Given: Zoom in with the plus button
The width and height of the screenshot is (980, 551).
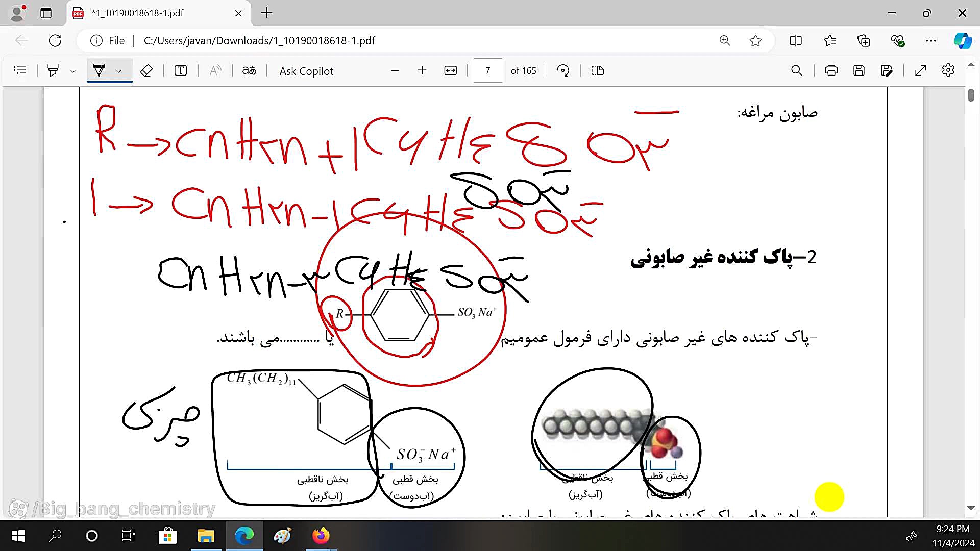Looking at the screenshot, I should tap(422, 70).
